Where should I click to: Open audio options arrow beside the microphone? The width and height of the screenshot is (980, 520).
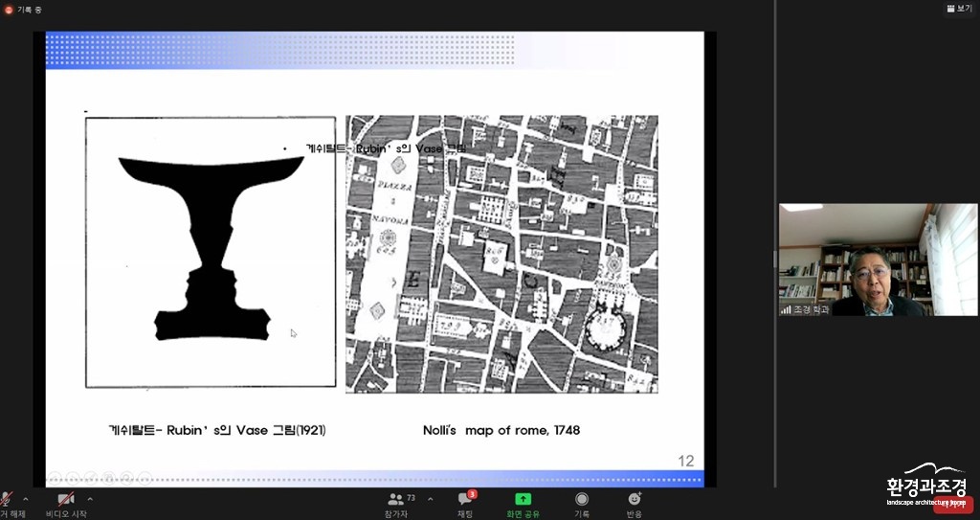click(26, 499)
